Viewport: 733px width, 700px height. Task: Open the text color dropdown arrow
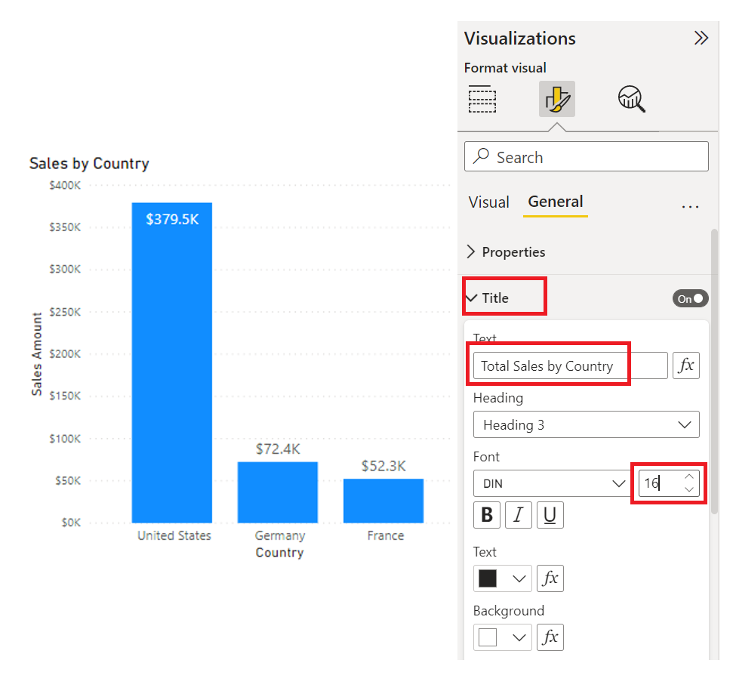click(519, 578)
